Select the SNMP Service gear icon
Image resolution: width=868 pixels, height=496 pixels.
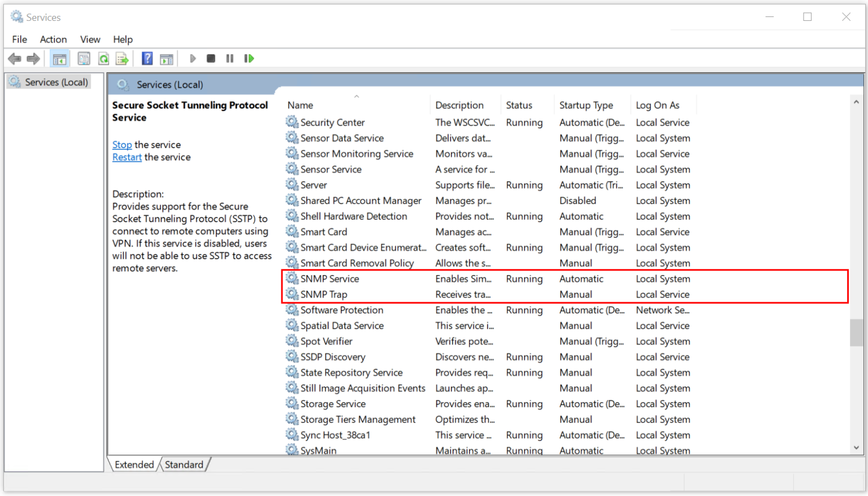(x=292, y=279)
